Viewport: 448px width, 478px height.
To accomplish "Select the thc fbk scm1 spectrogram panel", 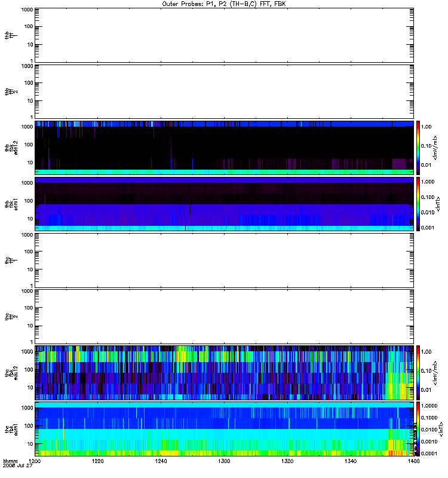I will 224,429.
